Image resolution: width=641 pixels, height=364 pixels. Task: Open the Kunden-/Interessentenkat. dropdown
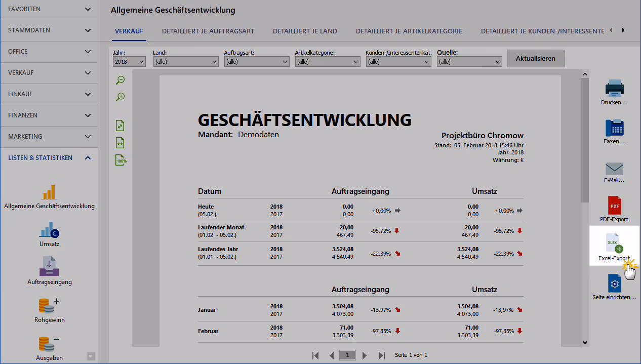point(398,62)
